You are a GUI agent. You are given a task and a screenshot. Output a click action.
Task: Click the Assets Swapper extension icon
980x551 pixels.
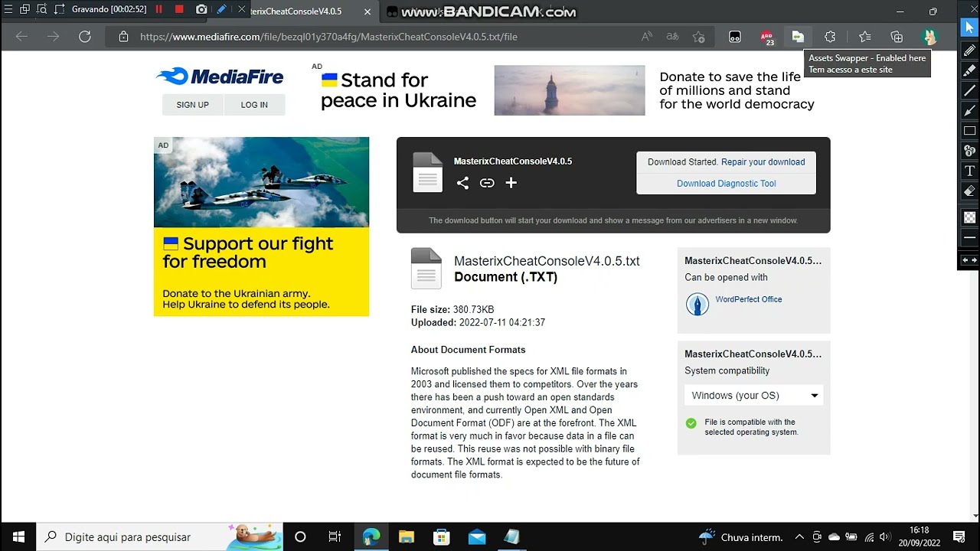point(797,37)
